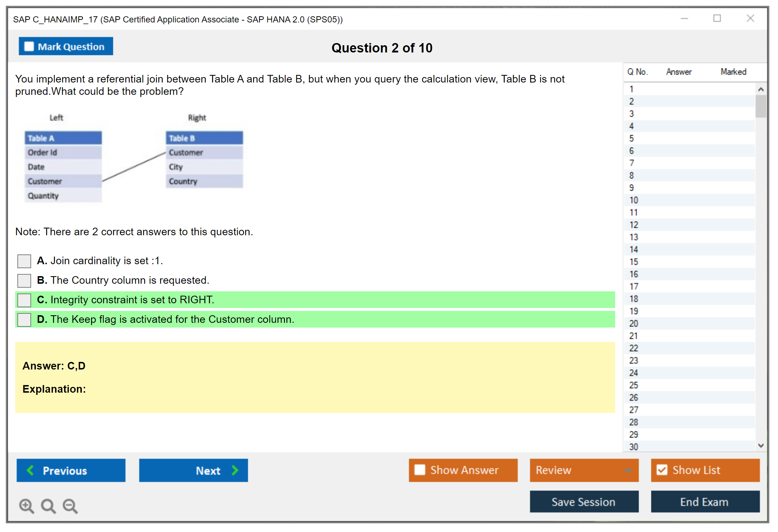Check answer D Keep flag checkbox
778x532 pixels.
(x=24, y=320)
